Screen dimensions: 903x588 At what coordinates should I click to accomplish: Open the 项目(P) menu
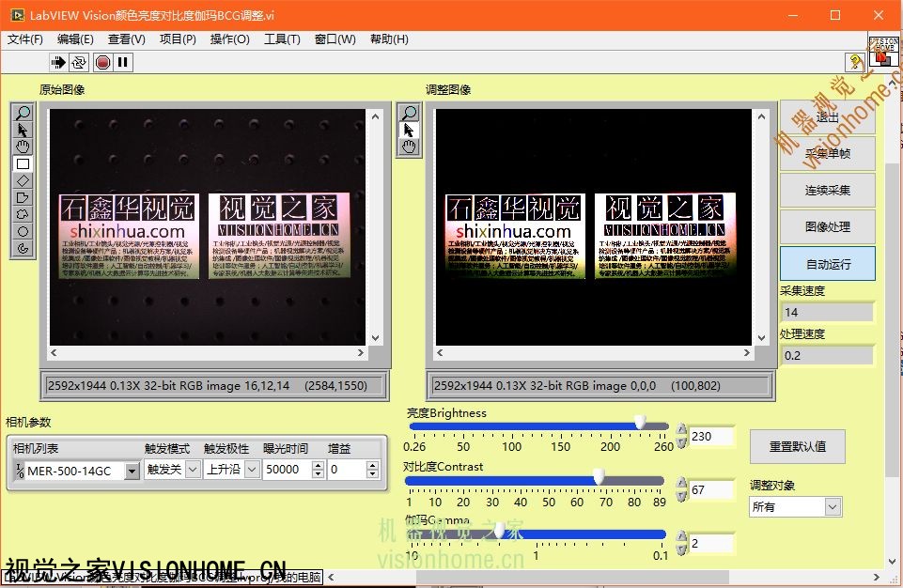178,39
